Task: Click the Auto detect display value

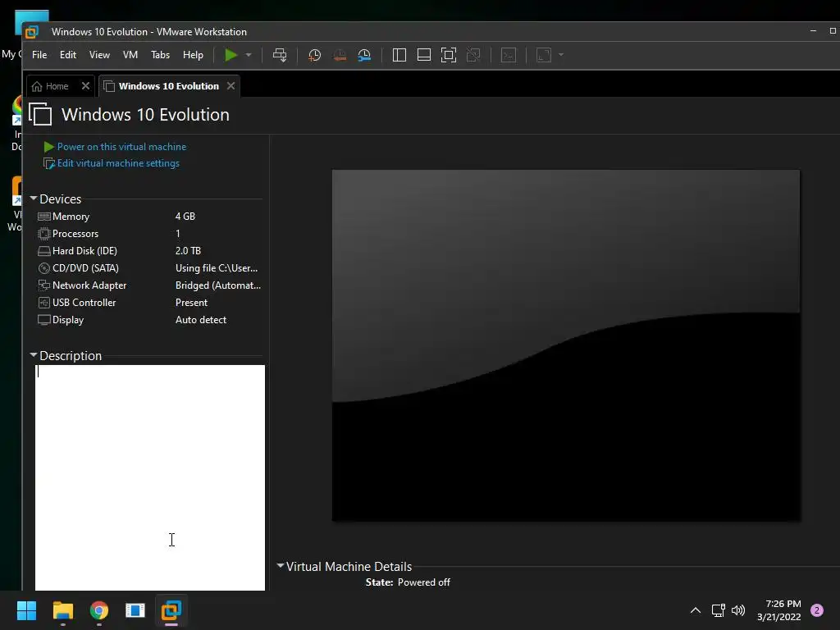Action: click(201, 320)
